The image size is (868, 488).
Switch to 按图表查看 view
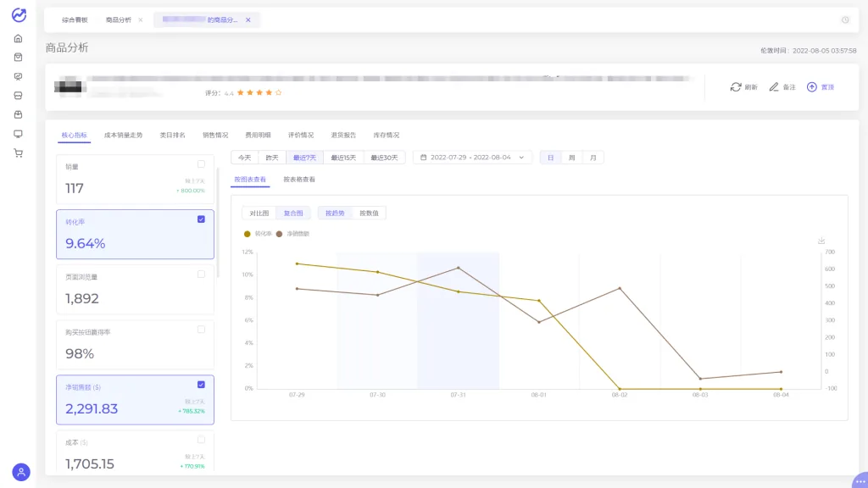[250, 180]
